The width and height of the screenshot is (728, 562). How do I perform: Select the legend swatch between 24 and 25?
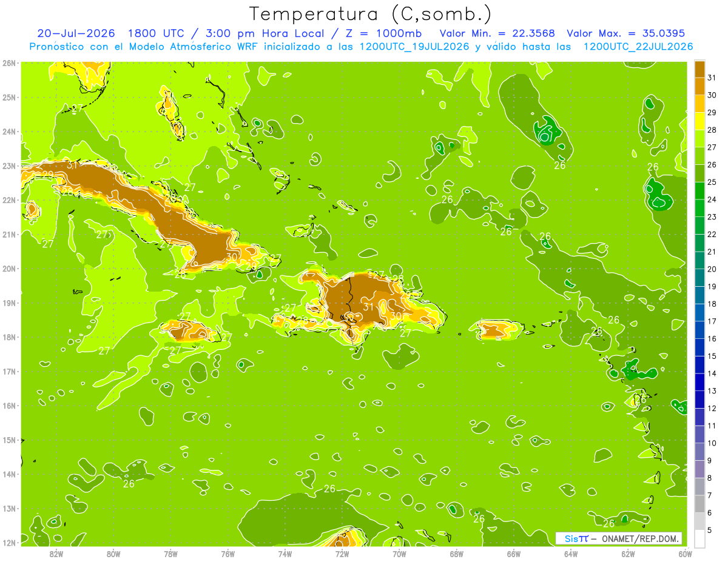point(699,191)
